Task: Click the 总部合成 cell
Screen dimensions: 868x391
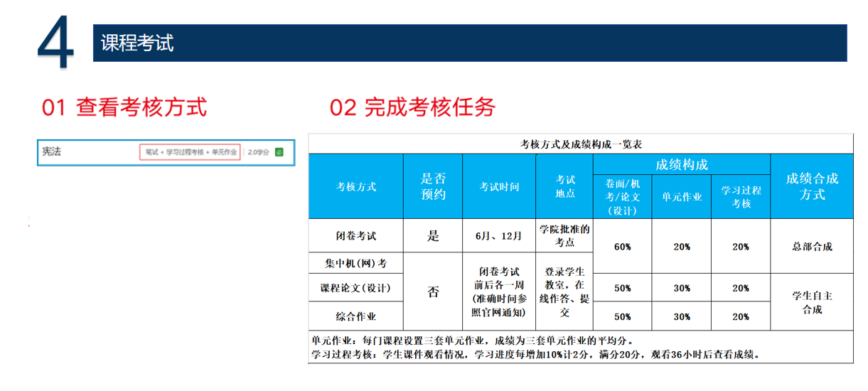Action: [811, 247]
